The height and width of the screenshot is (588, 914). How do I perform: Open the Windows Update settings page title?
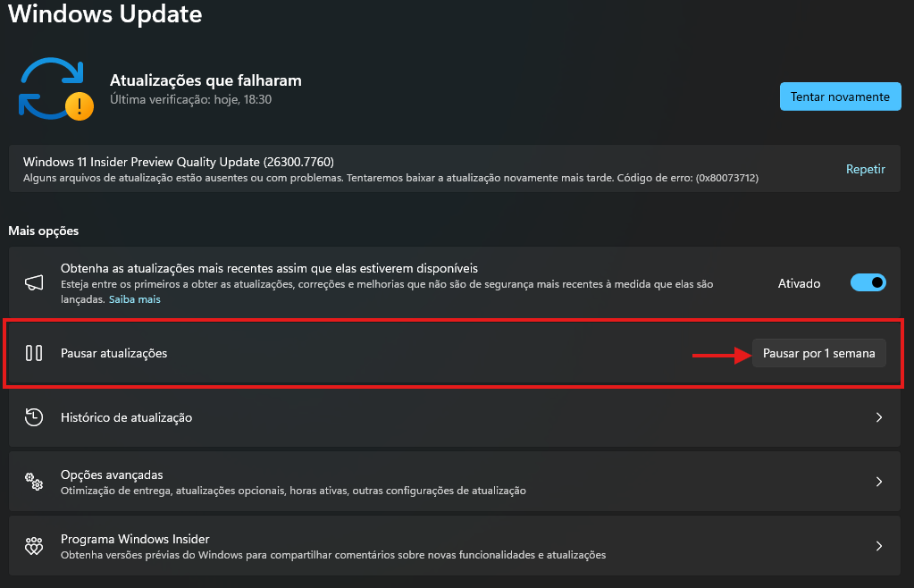(104, 14)
